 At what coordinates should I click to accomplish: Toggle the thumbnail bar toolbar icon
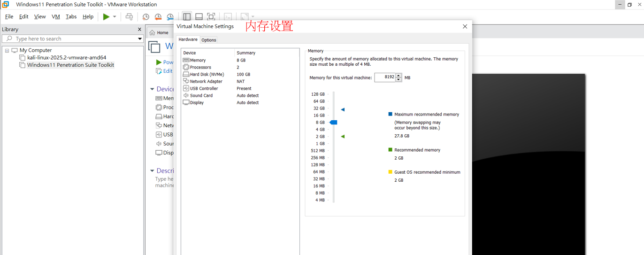(x=199, y=17)
